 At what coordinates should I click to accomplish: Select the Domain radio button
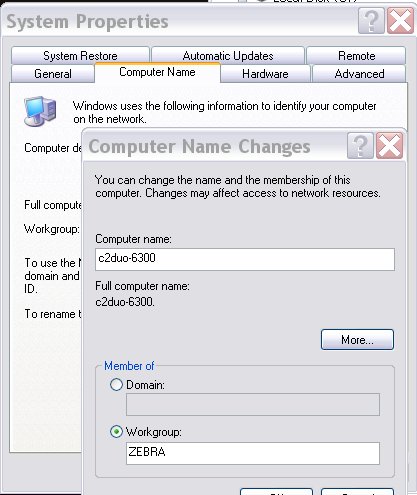click(116, 385)
